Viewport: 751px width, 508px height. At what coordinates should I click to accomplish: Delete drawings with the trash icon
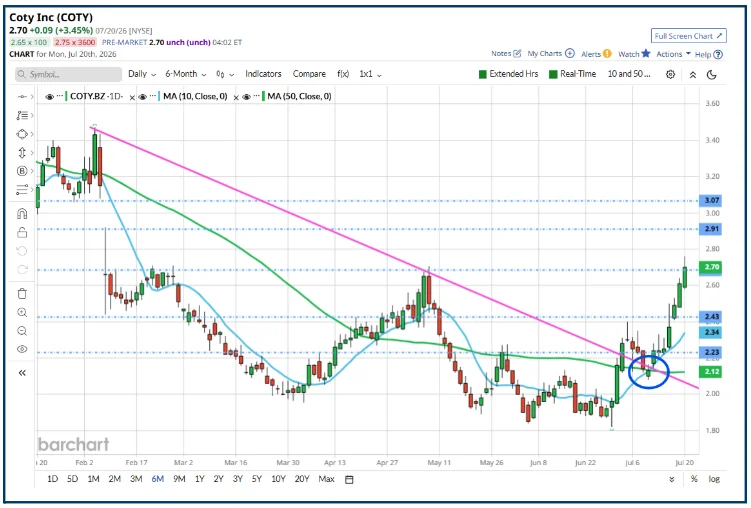(x=22, y=294)
